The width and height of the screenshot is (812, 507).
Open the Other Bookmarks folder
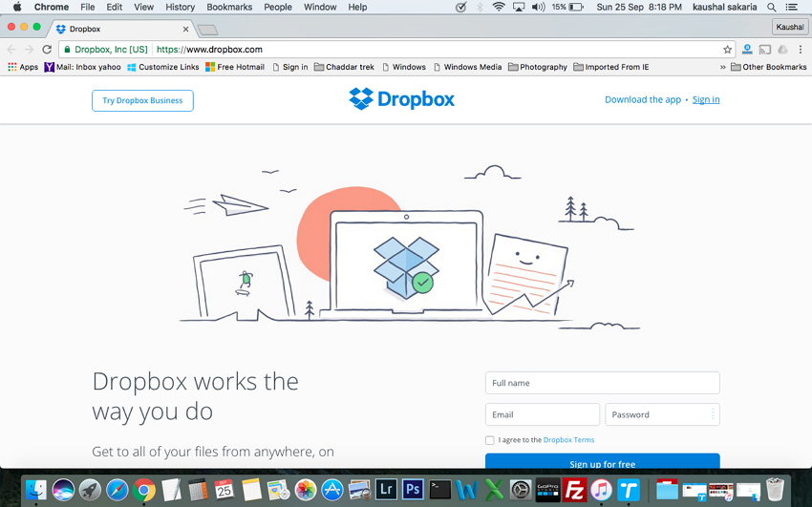[x=769, y=67]
